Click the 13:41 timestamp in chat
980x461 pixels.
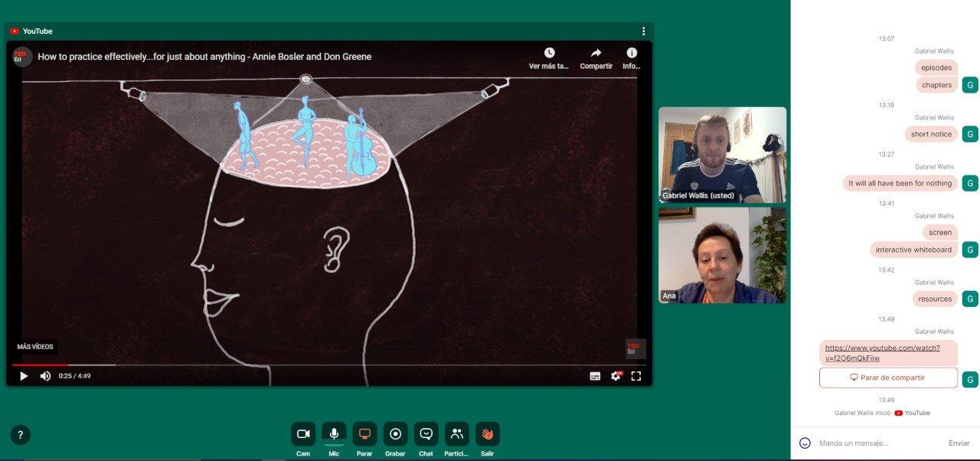(887, 203)
